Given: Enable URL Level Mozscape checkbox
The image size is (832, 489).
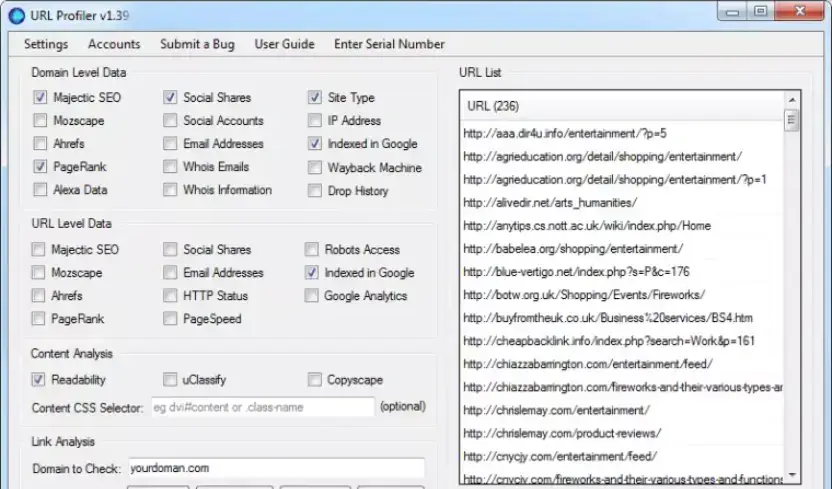Looking at the screenshot, I should point(38,273).
